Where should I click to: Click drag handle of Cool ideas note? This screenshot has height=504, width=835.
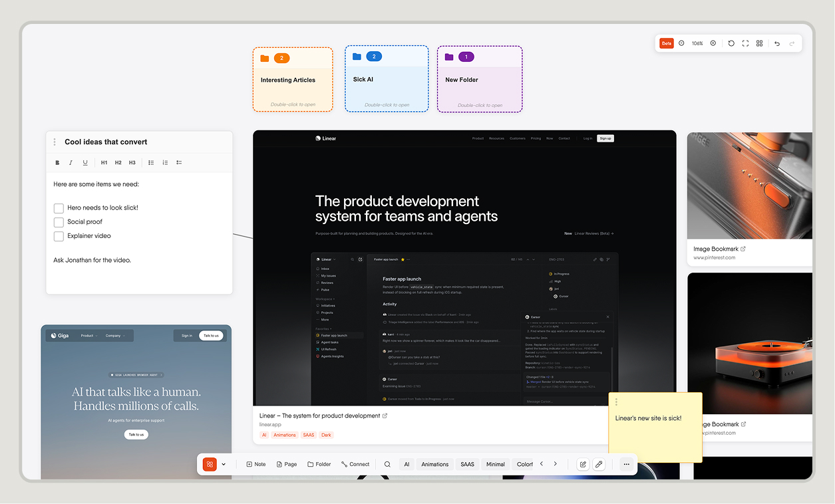(x=55, y=142)
